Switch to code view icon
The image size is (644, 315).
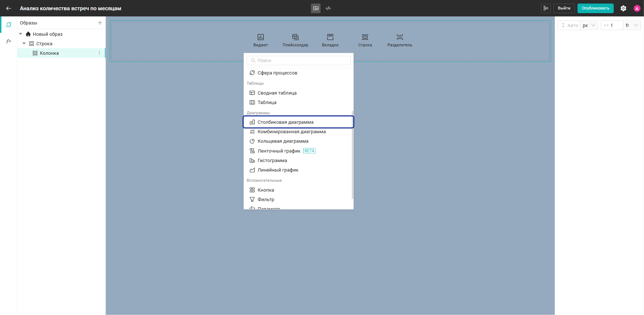pyautogui.click(x=328, y=8)
